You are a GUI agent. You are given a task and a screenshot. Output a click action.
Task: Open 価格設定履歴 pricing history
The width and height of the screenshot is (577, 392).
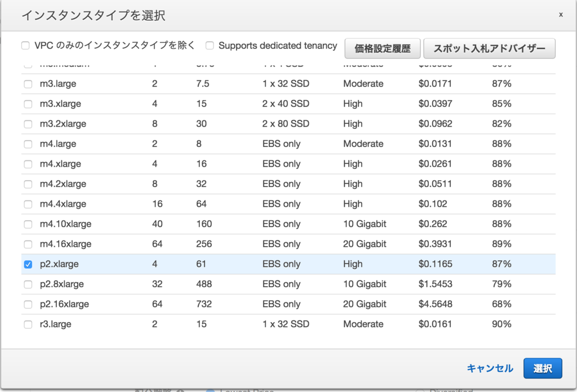[x=383, y=48]
